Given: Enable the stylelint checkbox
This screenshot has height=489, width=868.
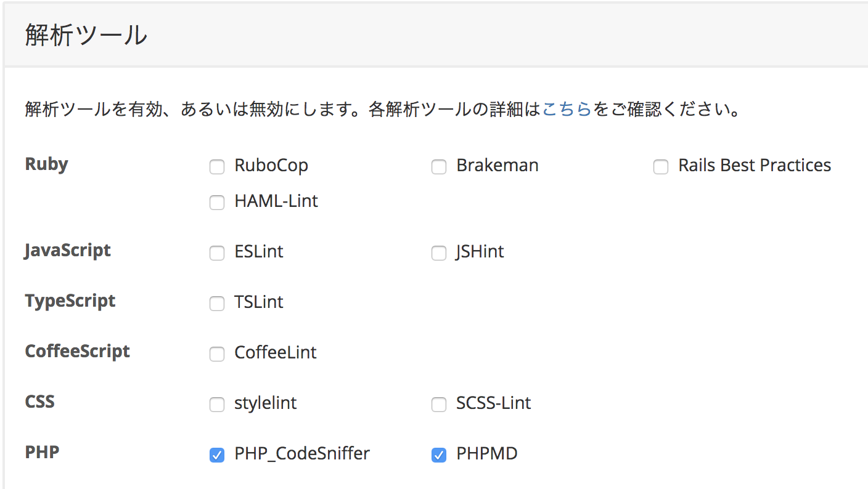Looking at the screenshot, I should click(217, 405).
